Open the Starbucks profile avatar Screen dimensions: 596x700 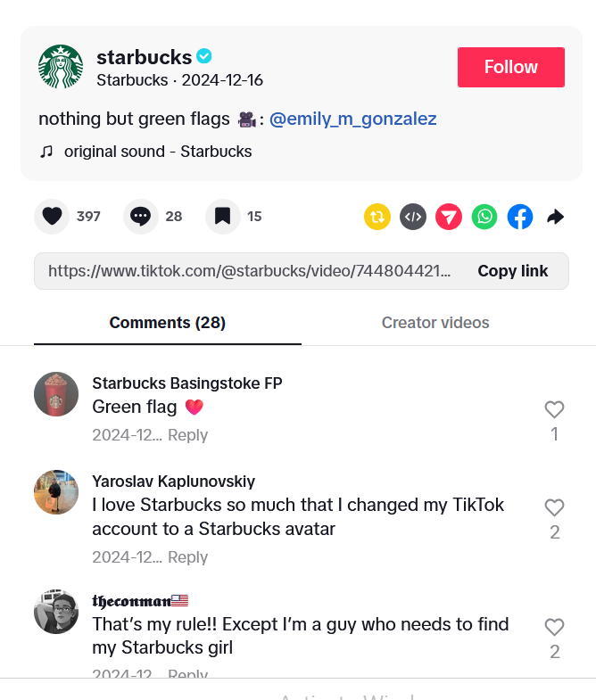click(x=61, y=67)
